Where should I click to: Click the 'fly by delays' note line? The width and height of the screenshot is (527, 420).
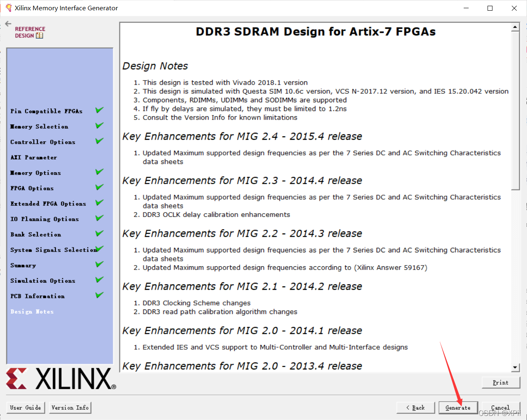(x=245, y=109)
